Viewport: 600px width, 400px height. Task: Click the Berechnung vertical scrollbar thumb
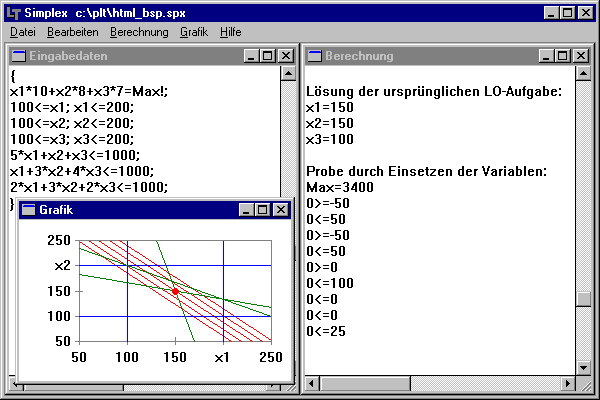point(584,298)
